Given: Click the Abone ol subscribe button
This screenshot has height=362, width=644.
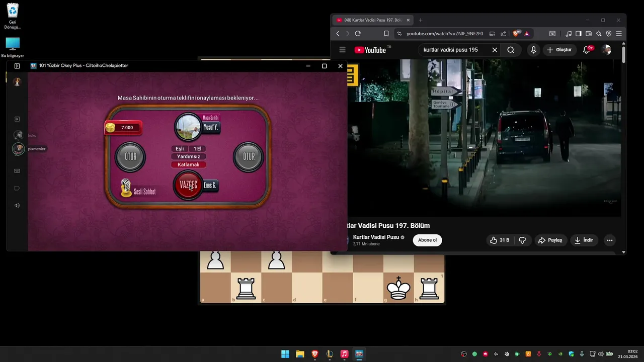Looking at the screenshot, I should click(428, 240).
